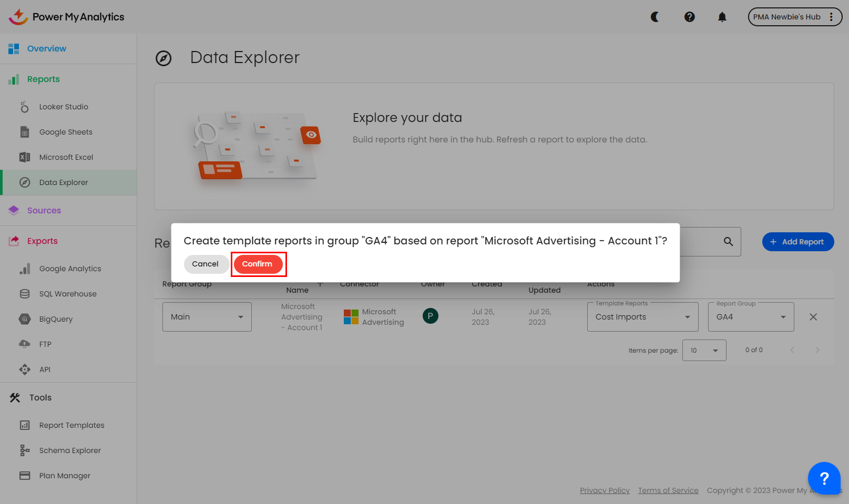Change items per page dropdown
Image resolution: width=849 pixels, height=504 pixels.
[x=704, y=351]
